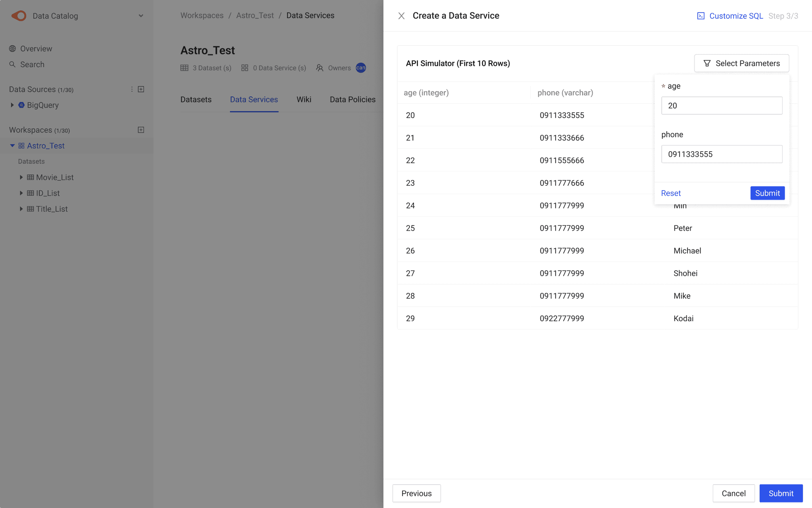Click the Customize SQL terminal icon
812x508 pixels.
pos(701,16)
